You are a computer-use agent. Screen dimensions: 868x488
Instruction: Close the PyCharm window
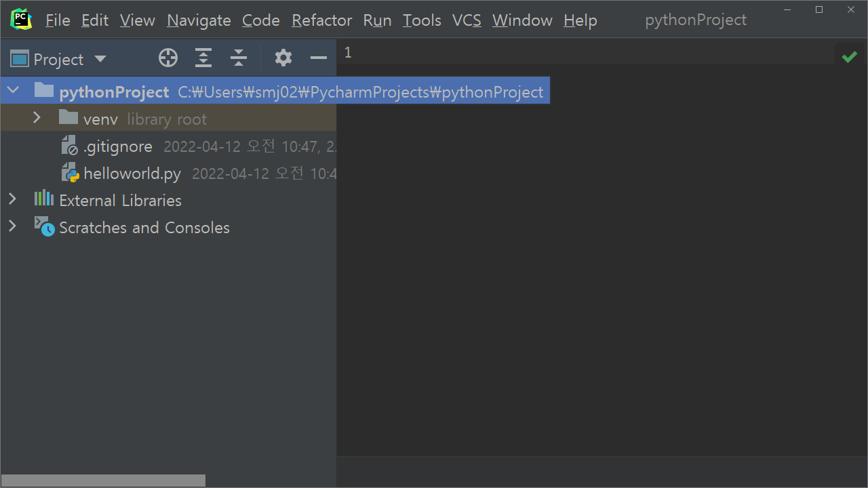852,9
